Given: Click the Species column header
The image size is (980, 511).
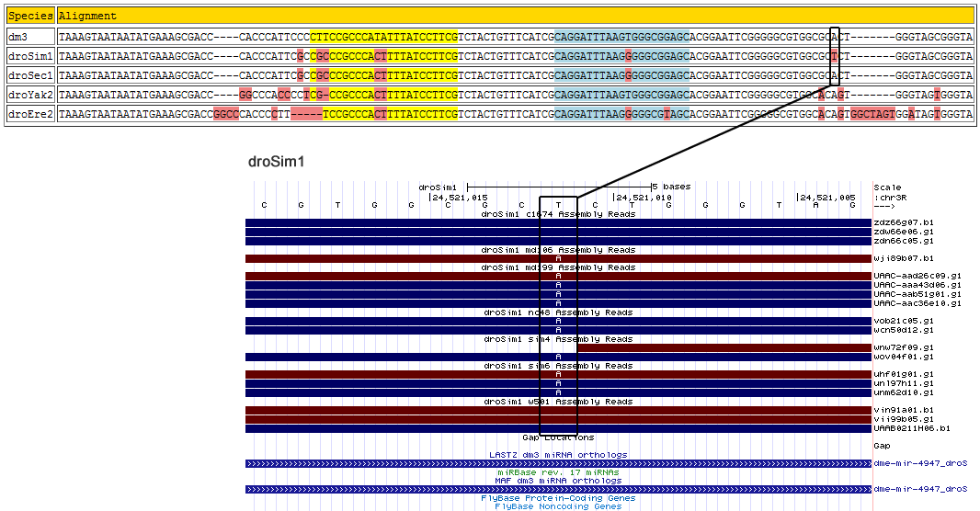Looking at the screenshot, I should (x=29, y=16).
